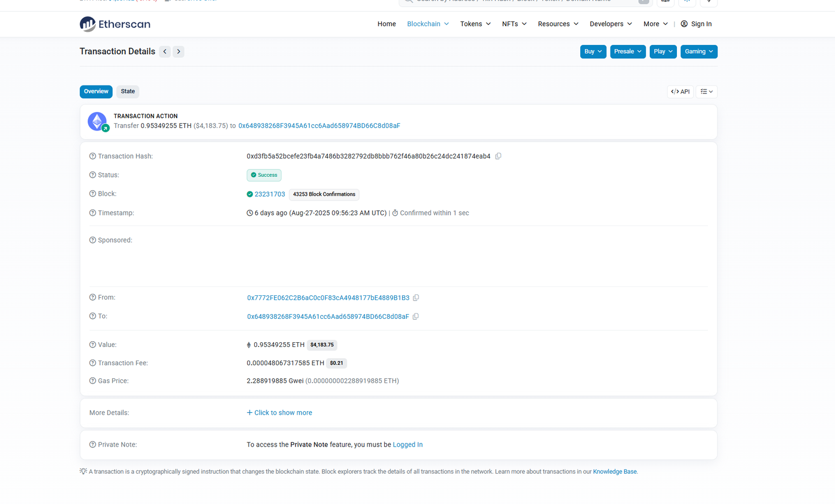Viewport: 835px width, 504px height.
Task: Open the Play dropdown button
Action: [663, 52]
